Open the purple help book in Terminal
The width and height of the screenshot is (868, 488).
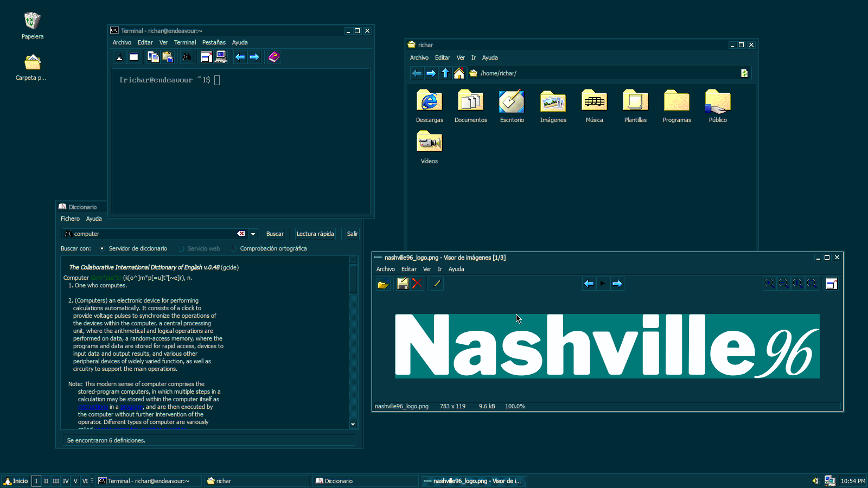[274, 57]
